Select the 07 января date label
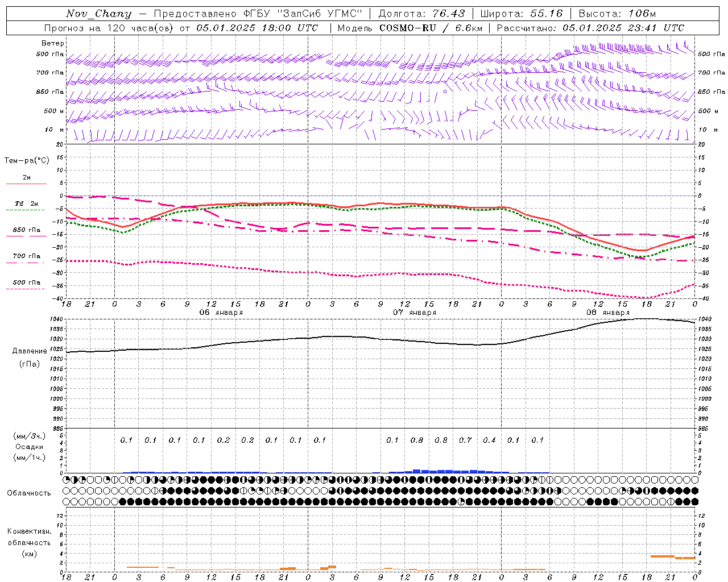 tap(415, 313)
